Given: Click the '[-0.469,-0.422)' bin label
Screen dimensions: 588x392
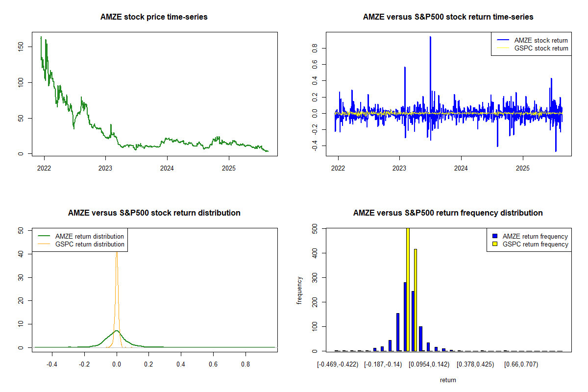Looking at the screenshot, I should tap(338, 365).
